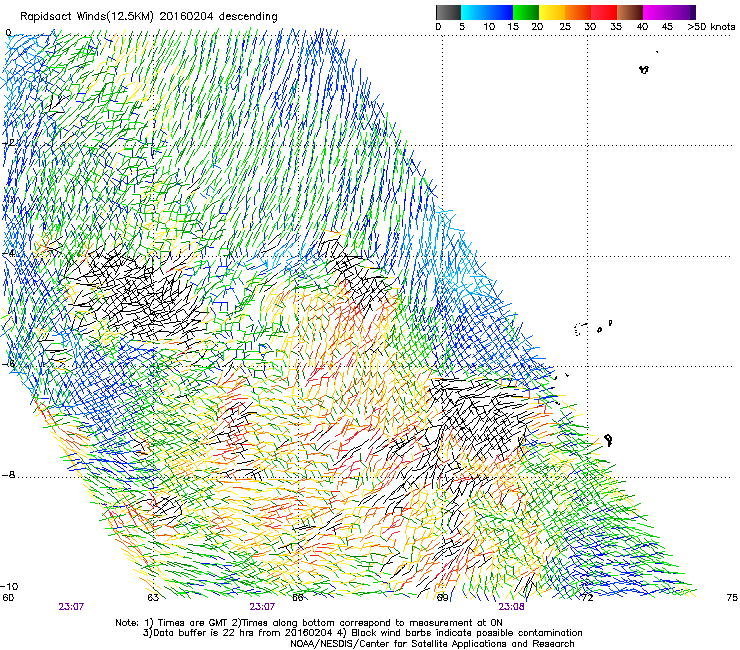This screenshot has height=650, width=740.
Task: Click the magenta 40-45 knots legend segment
Action: coord(656,12)
